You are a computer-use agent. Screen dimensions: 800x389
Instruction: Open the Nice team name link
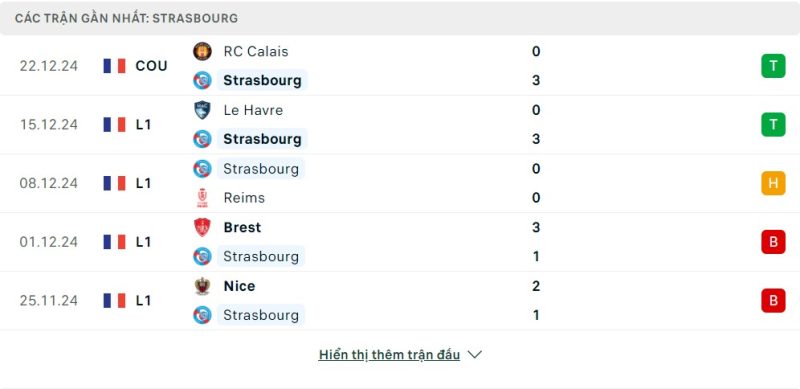click(239, 286)
